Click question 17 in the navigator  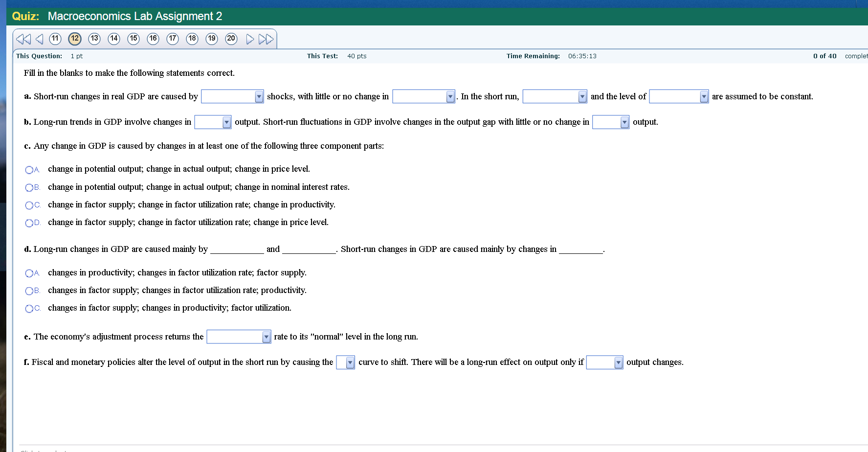173,39
